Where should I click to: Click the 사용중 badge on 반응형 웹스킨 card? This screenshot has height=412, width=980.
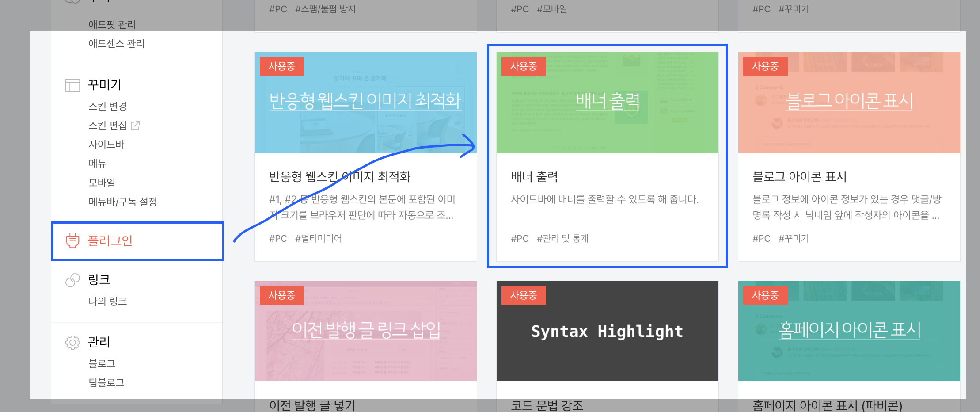click(282, 66)
